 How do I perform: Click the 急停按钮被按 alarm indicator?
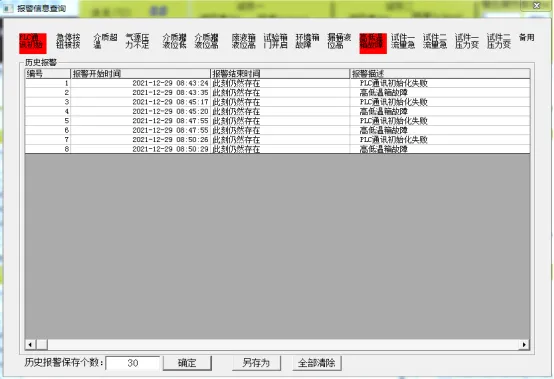[x=68, y=41]
